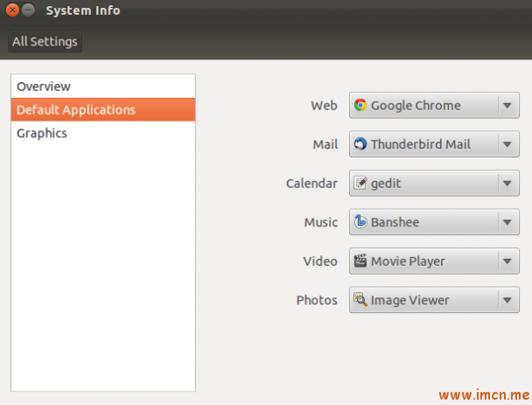The width and height of the screenshot is (532, 405).
Task: Select Default Applications in the sidebar
Action: 103,109
